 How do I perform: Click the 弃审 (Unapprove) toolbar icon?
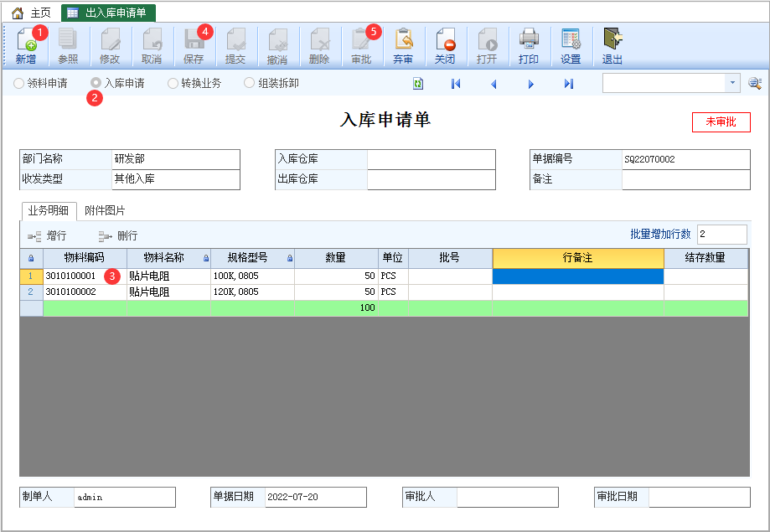click(403, 39)
